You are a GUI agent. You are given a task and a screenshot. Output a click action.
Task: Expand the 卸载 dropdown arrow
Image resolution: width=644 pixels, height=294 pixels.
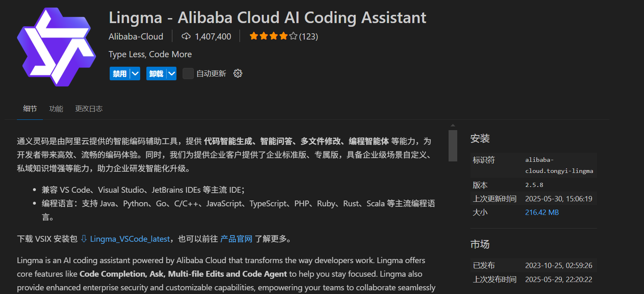pyautogui.click(x=172, y=74)
